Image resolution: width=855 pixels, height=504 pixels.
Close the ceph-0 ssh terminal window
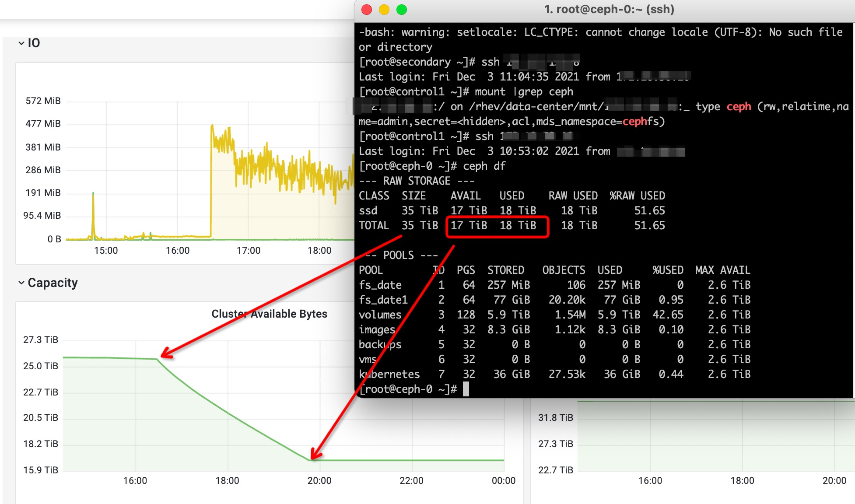367,10
